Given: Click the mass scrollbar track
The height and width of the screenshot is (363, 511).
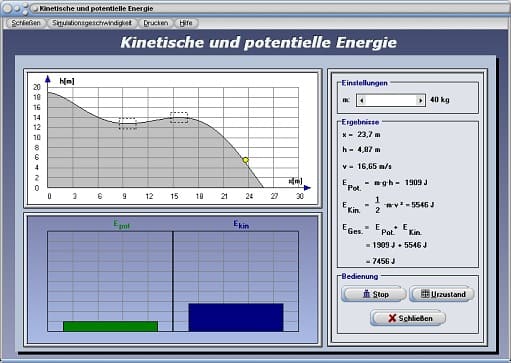Looking at the screenshot, I should pyautogui.click(x=391, y=100).
